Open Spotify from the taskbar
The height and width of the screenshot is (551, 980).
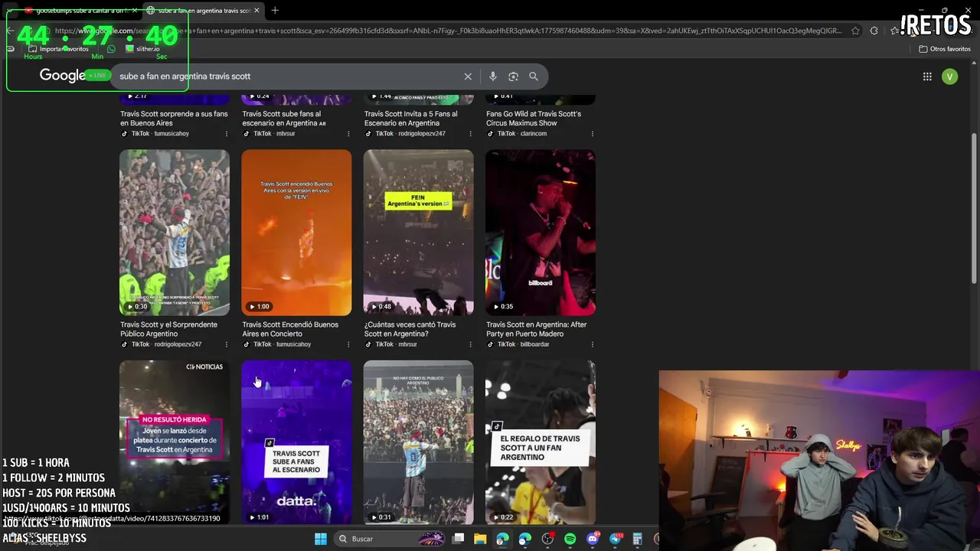[x=570, y=539]
